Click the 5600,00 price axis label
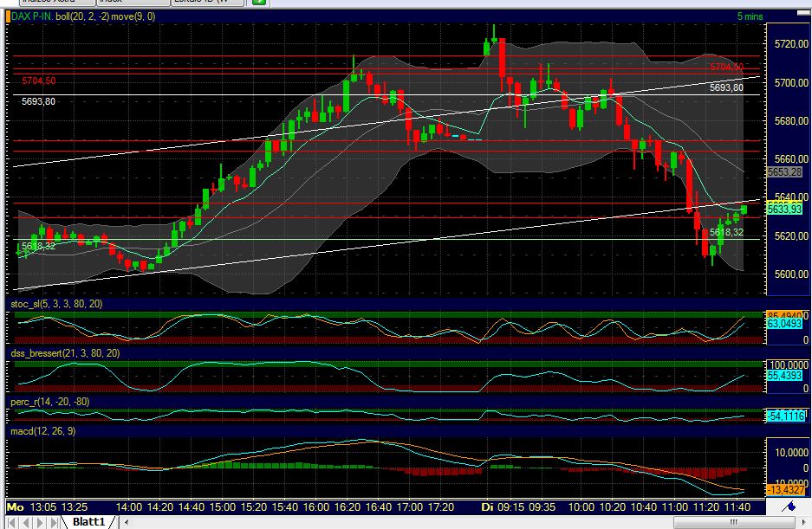Screen dimensions: 812x529 [x=791, y=274]
